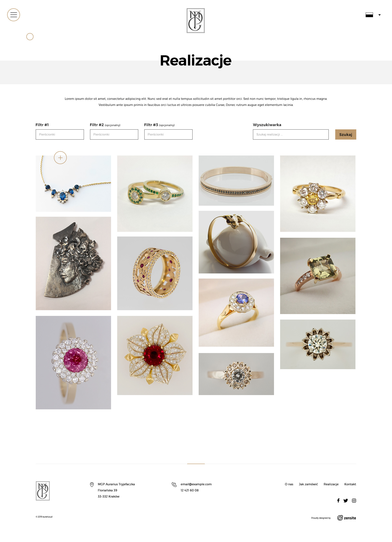Viewport: 392px width, 542px height.
Task: Click the email@example.com link
Action: pos(196,484)
